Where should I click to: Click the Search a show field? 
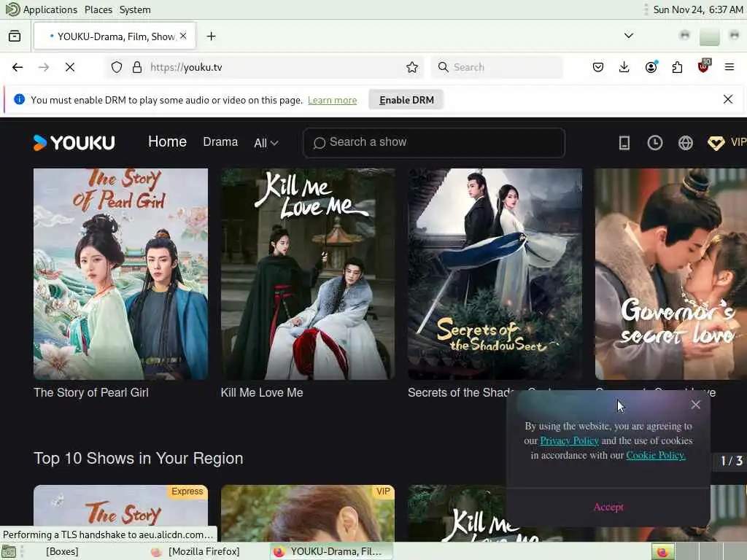[434, 142]
